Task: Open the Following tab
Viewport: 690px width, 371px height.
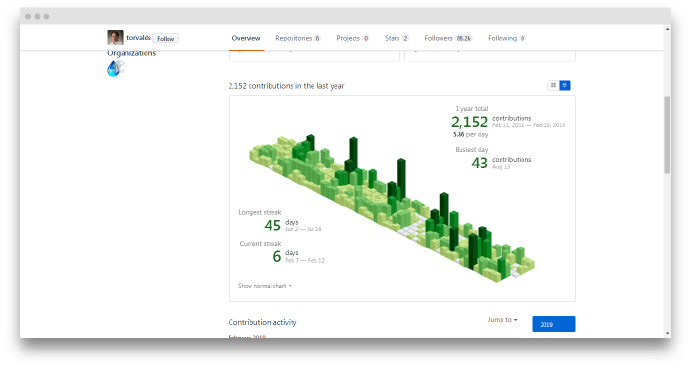Action: coord(506,38)
